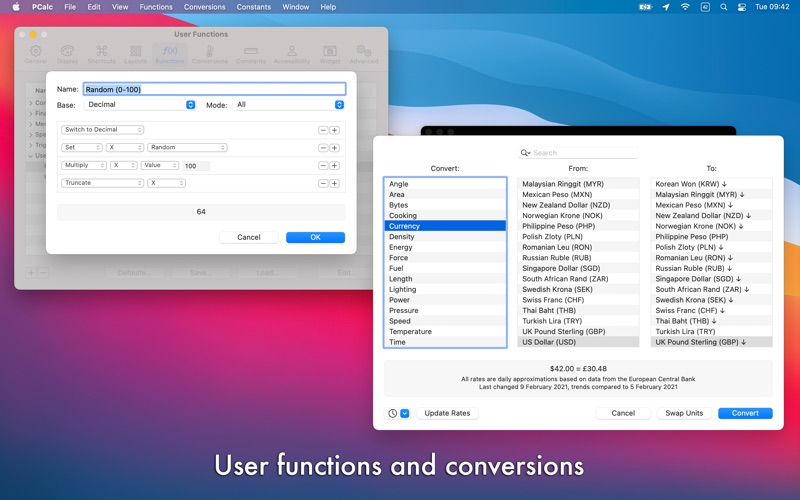Remove the Multiply step with minus button
This screenshot has height=500, width=800.
click(x=323, y=166)
